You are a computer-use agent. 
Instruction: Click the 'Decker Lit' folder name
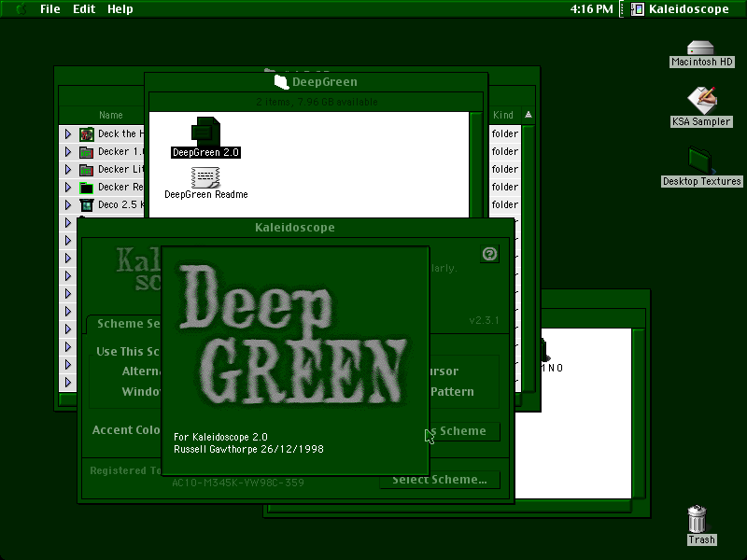coord(120,170)
